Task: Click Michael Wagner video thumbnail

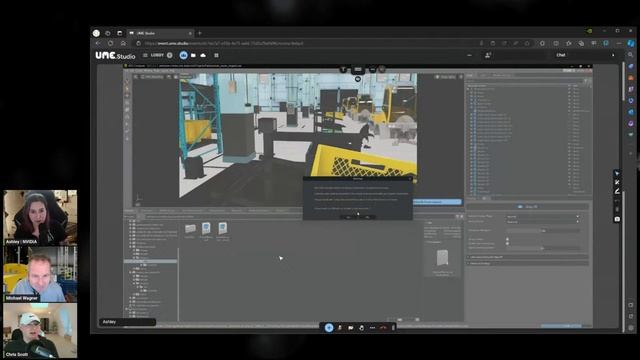Action: (x=40, y=274)
